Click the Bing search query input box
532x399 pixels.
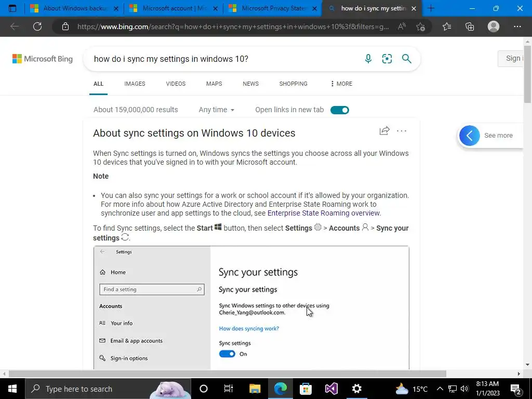(x=224, y=59)
